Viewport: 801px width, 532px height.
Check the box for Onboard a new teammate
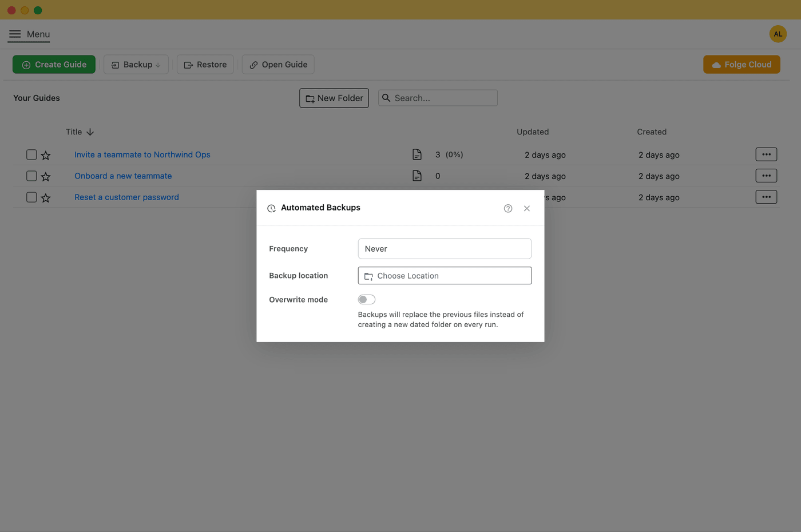[x=31, y=176]
